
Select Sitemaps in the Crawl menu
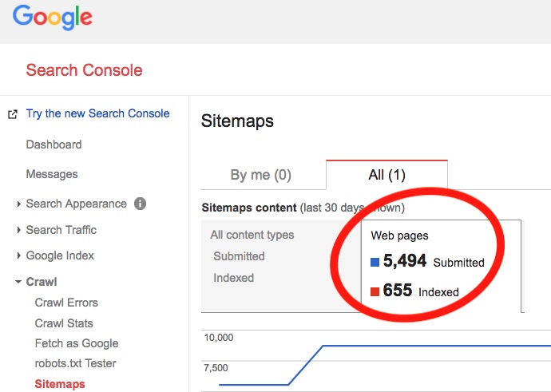click(60, 384)
